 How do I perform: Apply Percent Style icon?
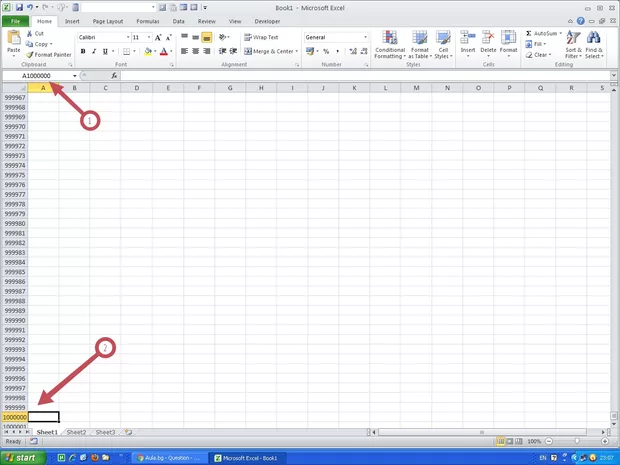click(326, 51)
